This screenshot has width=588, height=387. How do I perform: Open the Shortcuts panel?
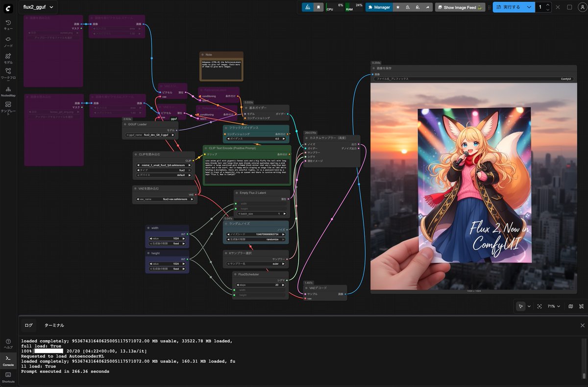8,378
